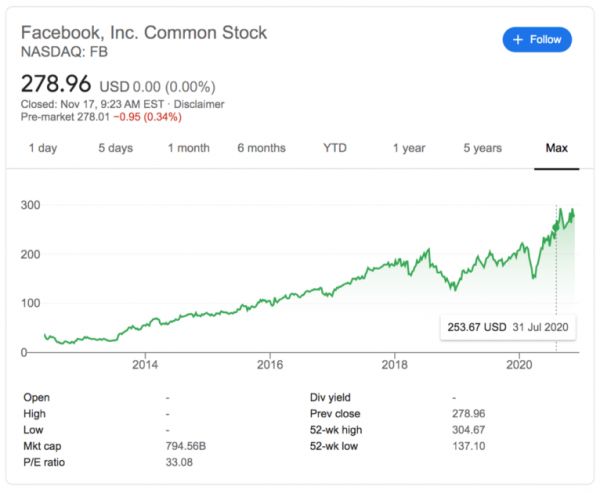
Task: Select the Max range tab
Action: (x=556, y=148)
